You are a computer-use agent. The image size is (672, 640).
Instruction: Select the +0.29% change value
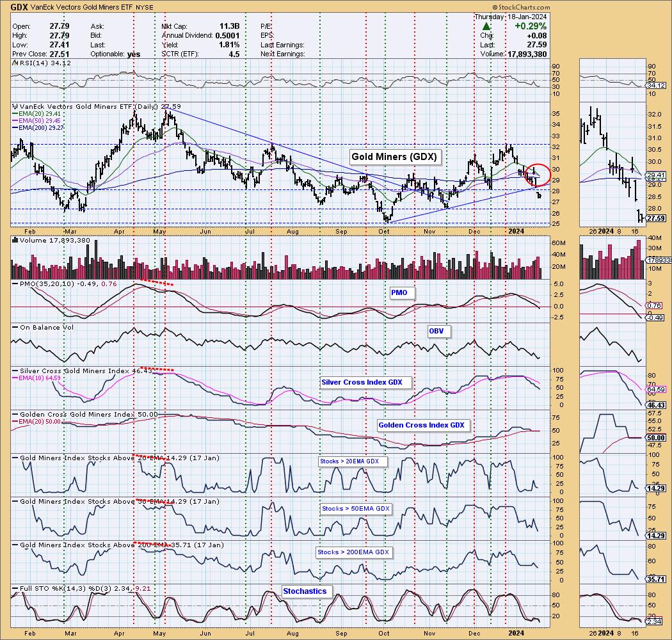(531, 26)
